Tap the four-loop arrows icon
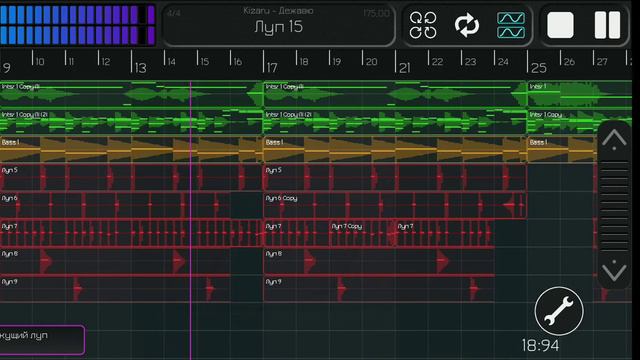The height and width of the screenshot is (360, 640). [x=423, y=25]
